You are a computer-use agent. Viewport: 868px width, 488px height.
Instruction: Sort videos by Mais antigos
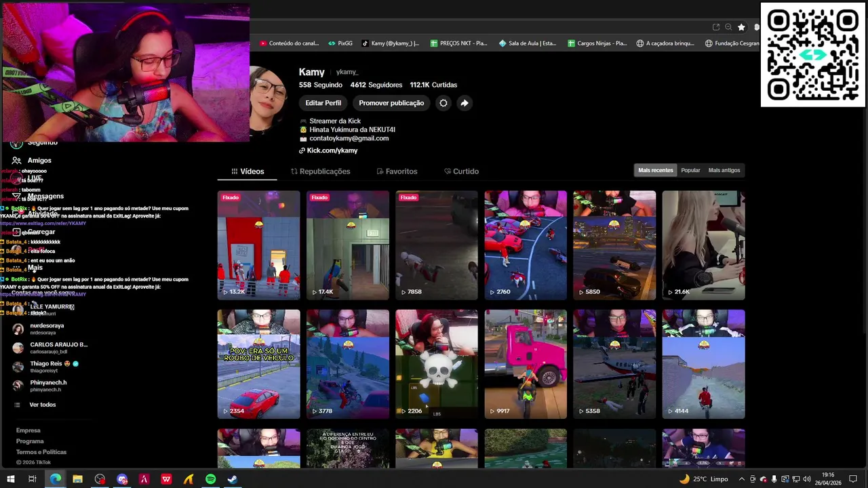724,170
